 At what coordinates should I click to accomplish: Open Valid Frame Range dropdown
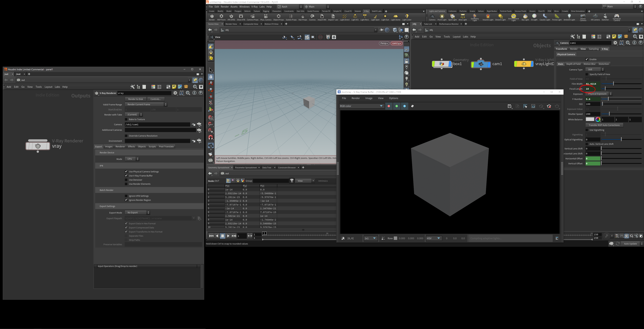tap(146, 105)
